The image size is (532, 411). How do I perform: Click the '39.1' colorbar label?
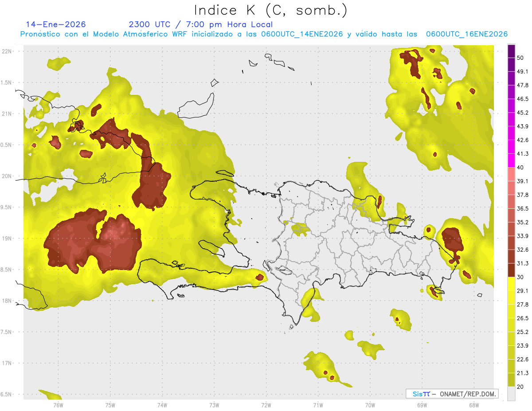coord(522,181)
